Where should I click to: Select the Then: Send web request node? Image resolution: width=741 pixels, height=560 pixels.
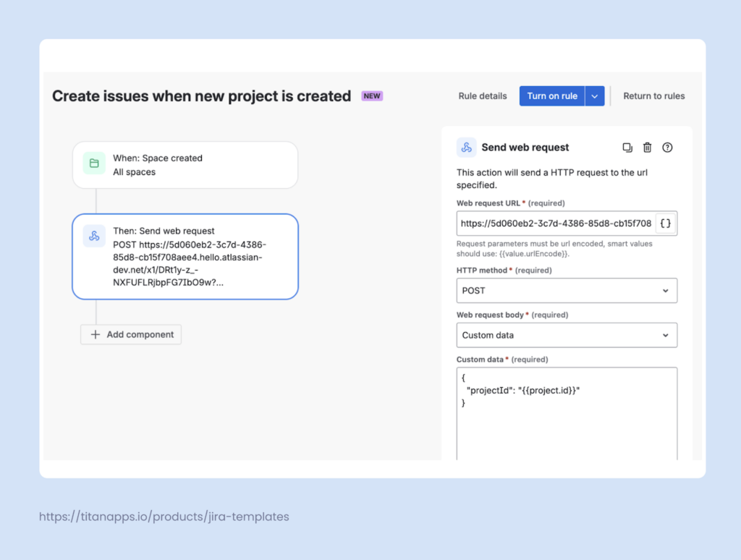(185, 256)
